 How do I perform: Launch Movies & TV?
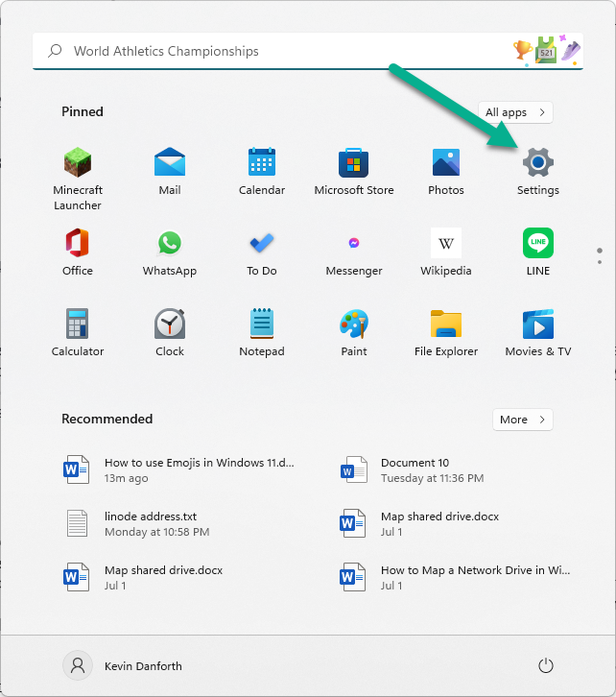(x=538, y=332)
